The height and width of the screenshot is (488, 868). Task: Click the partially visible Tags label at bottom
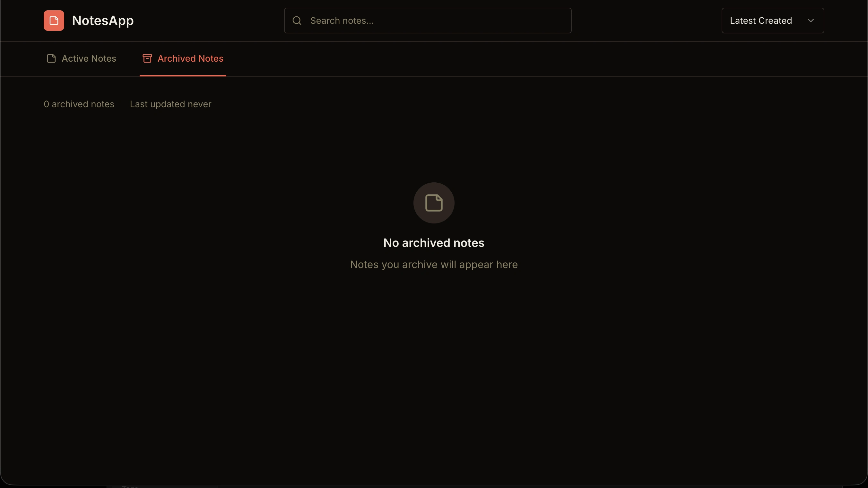click(130, 487)
